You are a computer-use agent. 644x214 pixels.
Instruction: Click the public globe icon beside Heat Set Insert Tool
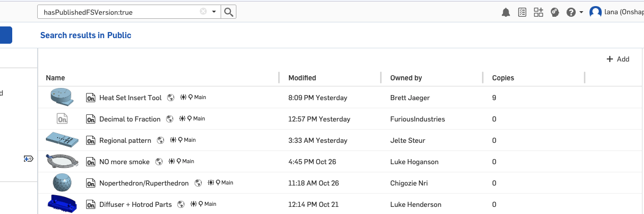point(171,98)
